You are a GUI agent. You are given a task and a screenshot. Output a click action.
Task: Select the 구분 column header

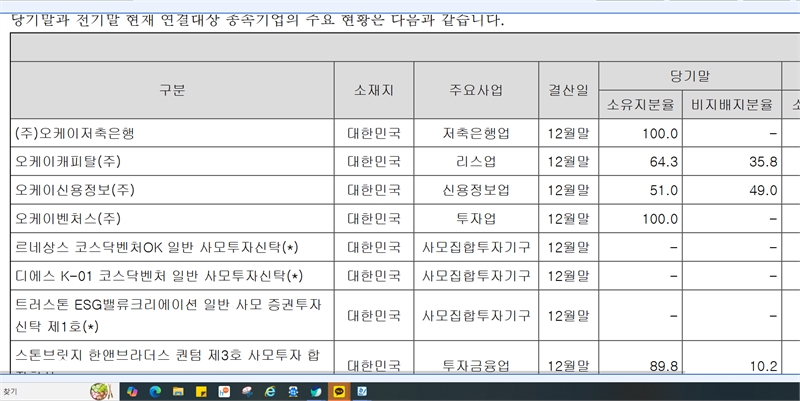coord(172,89)
